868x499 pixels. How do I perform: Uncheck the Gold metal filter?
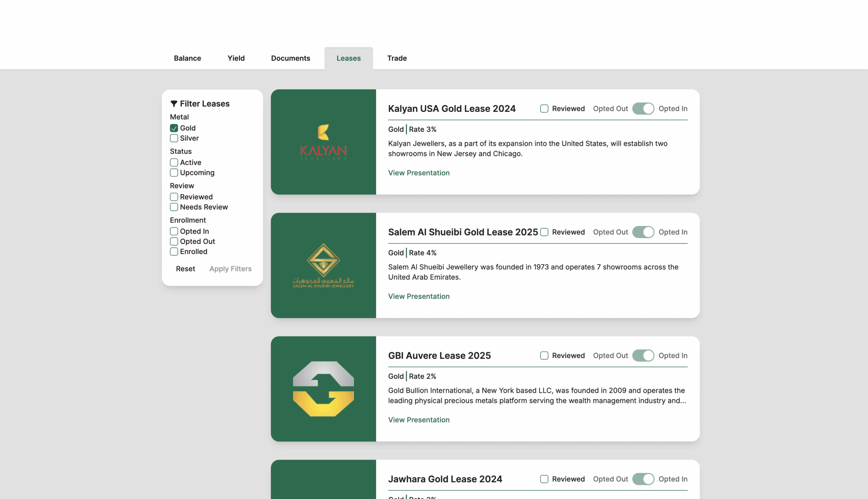(174, 128)
